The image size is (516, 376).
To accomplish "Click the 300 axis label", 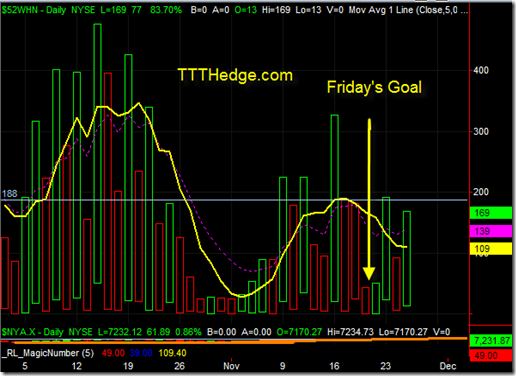I will [481, 132].
